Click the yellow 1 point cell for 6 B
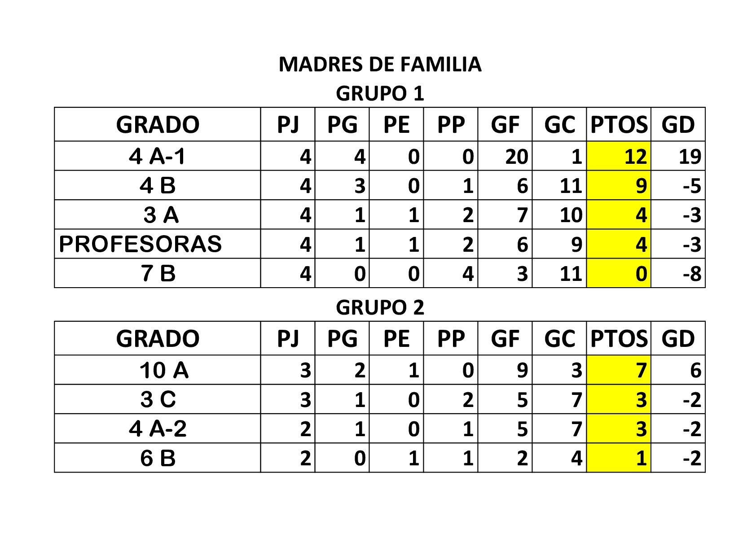This screenshot has height=534, width=756. coord(619,458)
